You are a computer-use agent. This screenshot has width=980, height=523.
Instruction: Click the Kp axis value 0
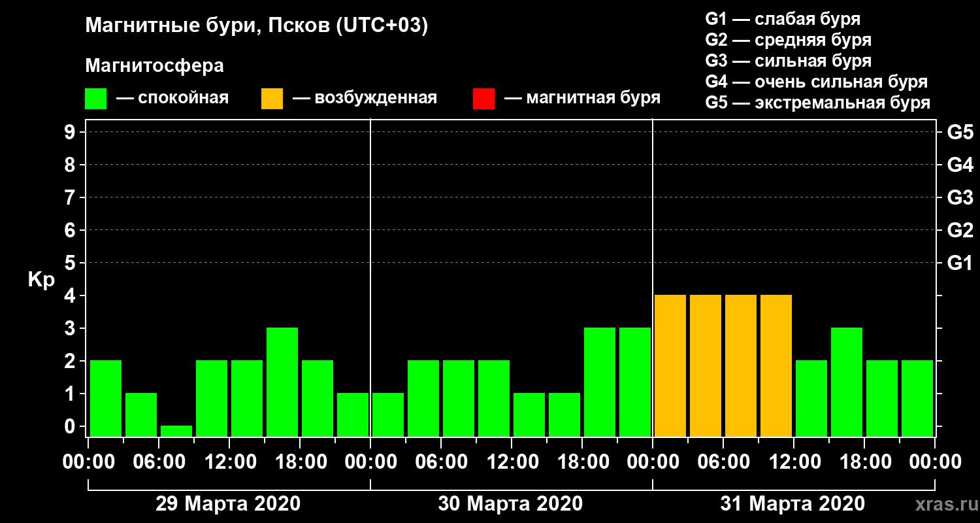71,426
